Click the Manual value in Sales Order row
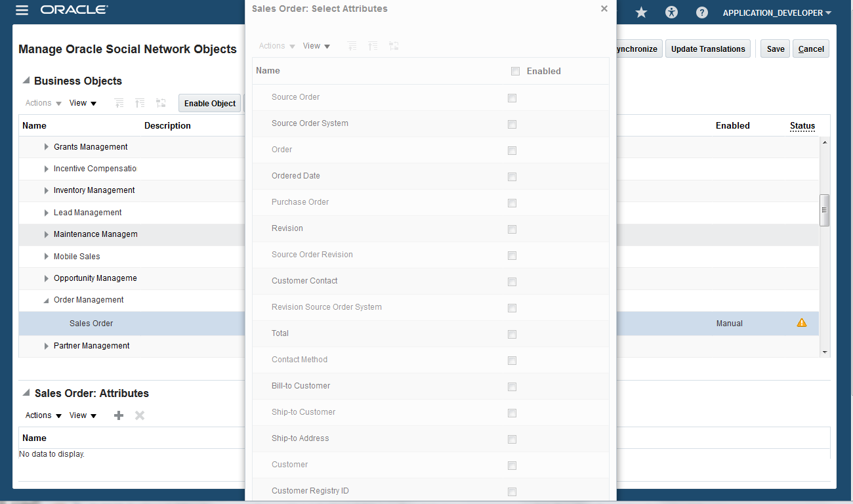Image resolution: width=853 pixels, height=504 pixels. click(x=730, y=324)
